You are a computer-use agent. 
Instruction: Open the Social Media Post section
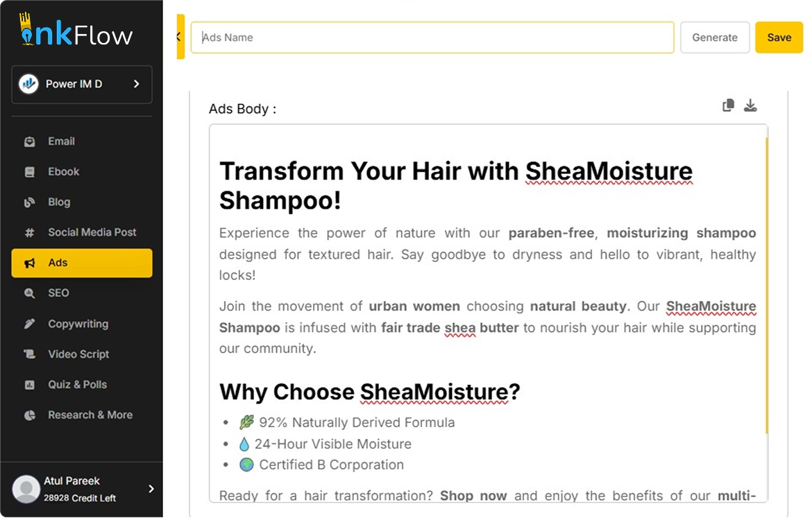pos(92,232)
